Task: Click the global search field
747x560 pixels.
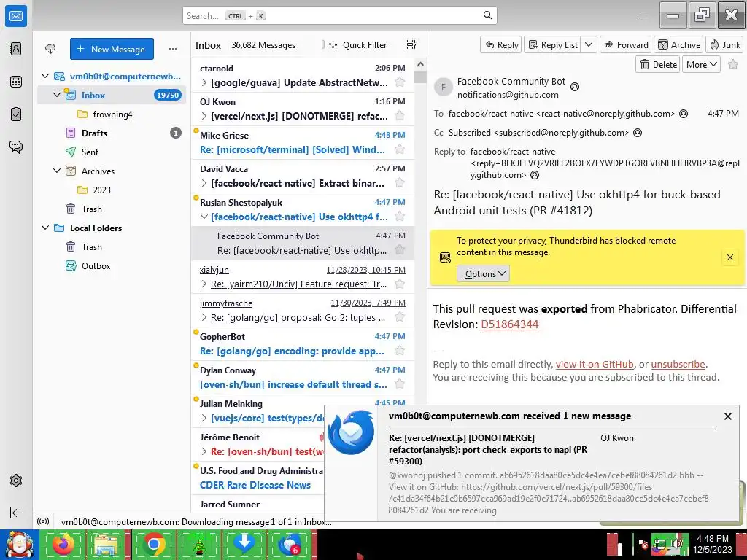Action: tap(340, 15)
